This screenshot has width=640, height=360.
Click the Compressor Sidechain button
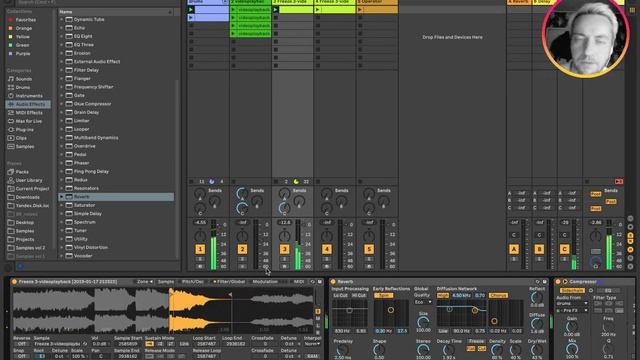click(x=572, y=291)
